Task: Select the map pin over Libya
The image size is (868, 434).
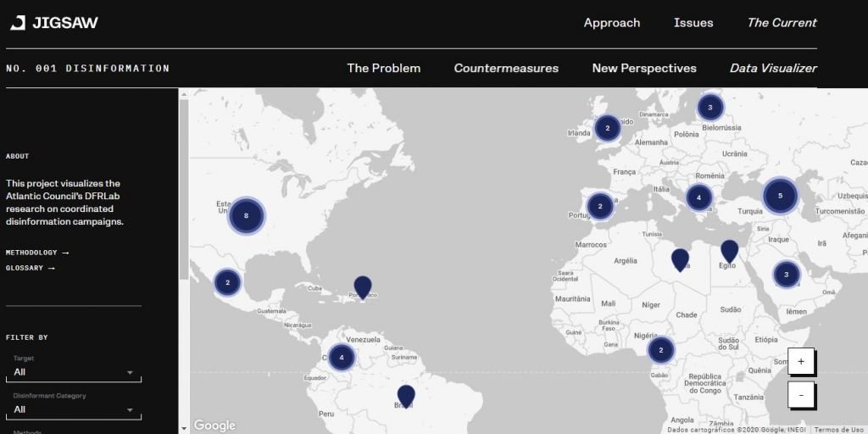Action: [x=680, y=260]
